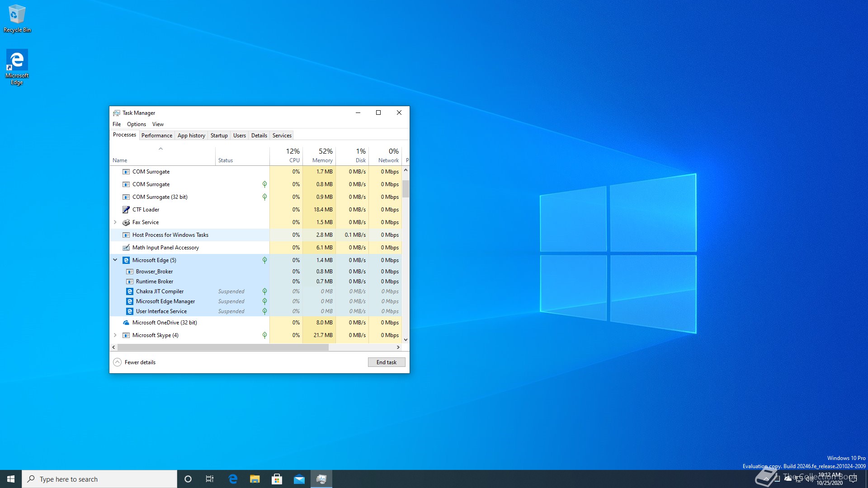This screenshot has width=868, height=488.
Task: Click the Suspended status of Microsoft Edge Manager
Action: point(231,301)
